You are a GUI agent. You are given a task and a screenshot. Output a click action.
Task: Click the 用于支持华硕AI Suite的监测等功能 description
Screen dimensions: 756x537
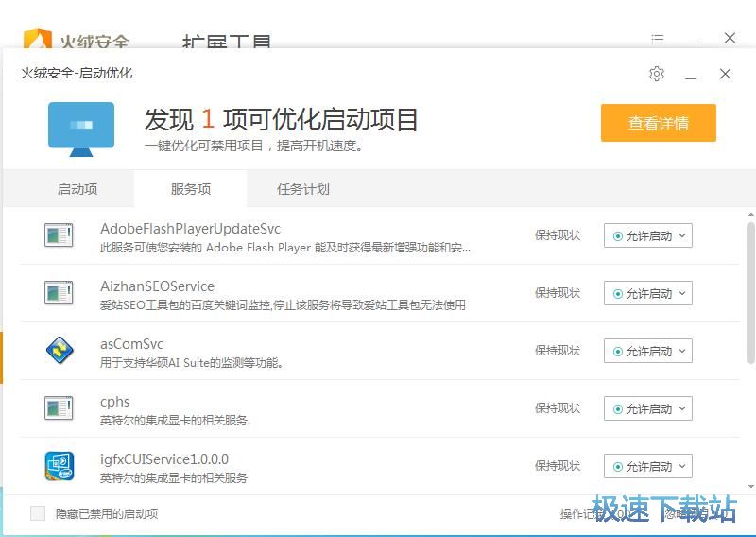pyautogui.click(x=192, y=362)
